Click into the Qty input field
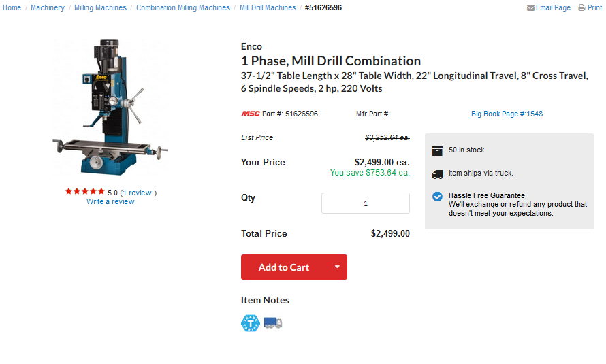Image resolution: width=606 pixels, height=364 pixels. tap(365, 203)
